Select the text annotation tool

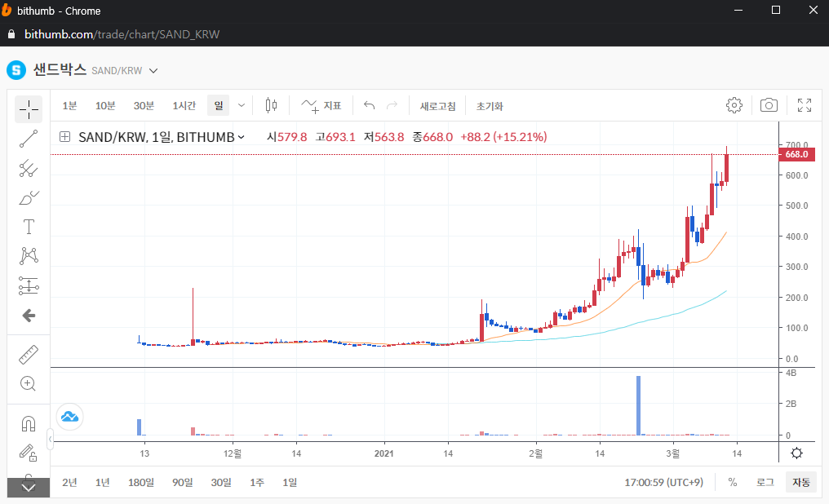click(x=29, y=228)
